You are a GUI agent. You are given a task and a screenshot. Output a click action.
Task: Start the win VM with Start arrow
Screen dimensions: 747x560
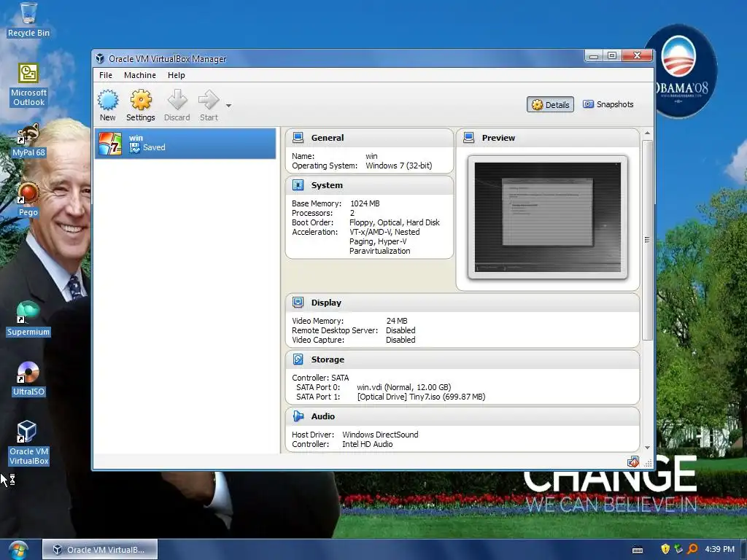point(209,105)
